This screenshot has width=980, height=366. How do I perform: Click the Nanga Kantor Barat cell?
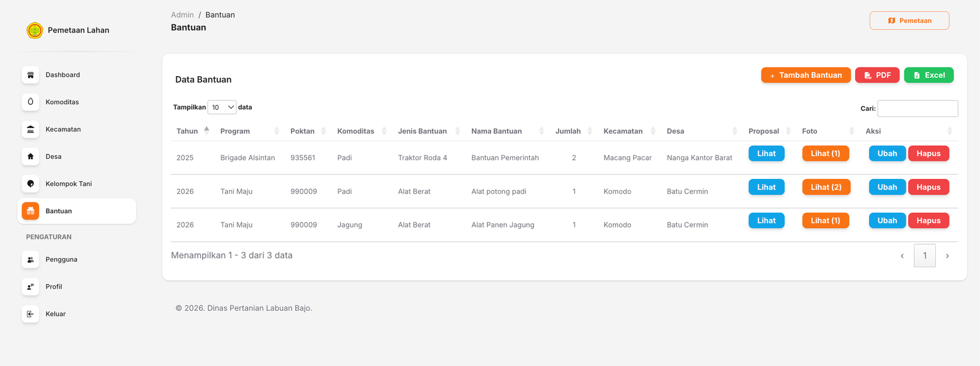click(x=699, y=158)
